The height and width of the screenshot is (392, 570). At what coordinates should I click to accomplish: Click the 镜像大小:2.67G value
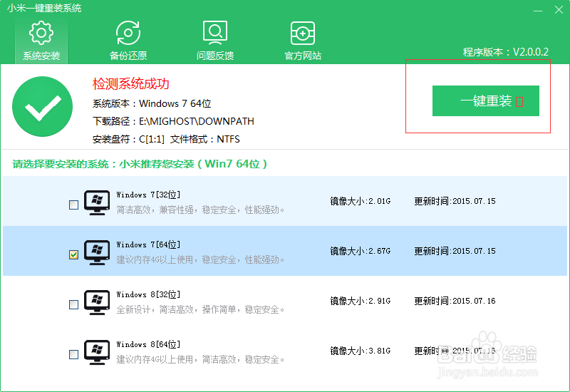point(361,251)
